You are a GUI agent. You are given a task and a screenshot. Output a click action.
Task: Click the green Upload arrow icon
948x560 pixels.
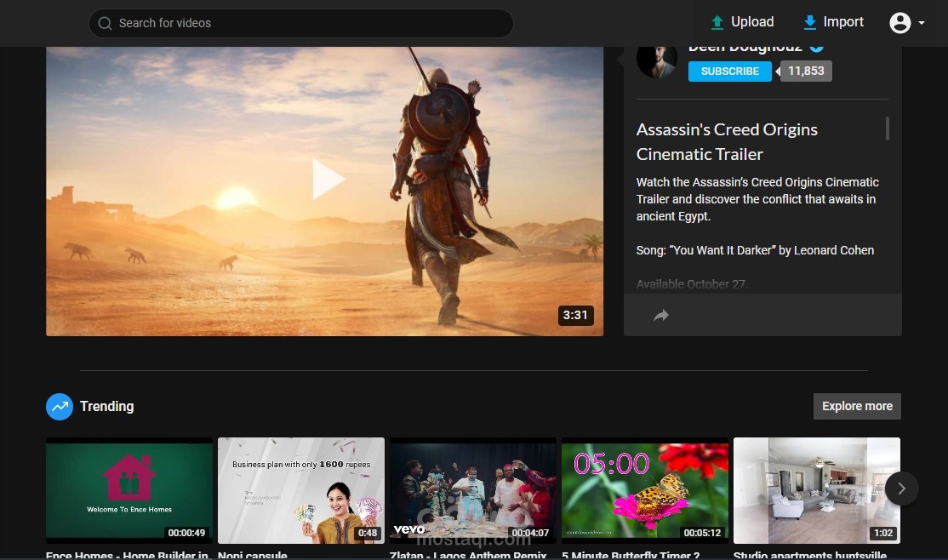pos(717,22)
